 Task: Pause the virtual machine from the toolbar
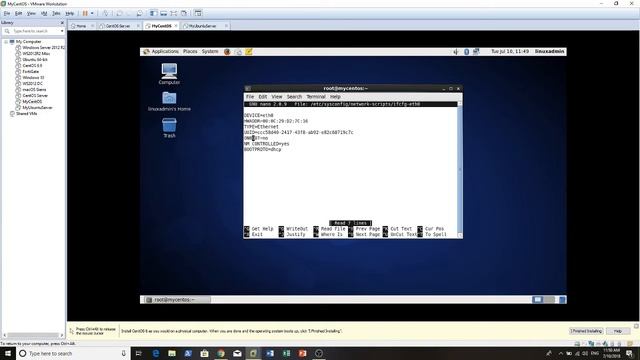tap(85, 13)
